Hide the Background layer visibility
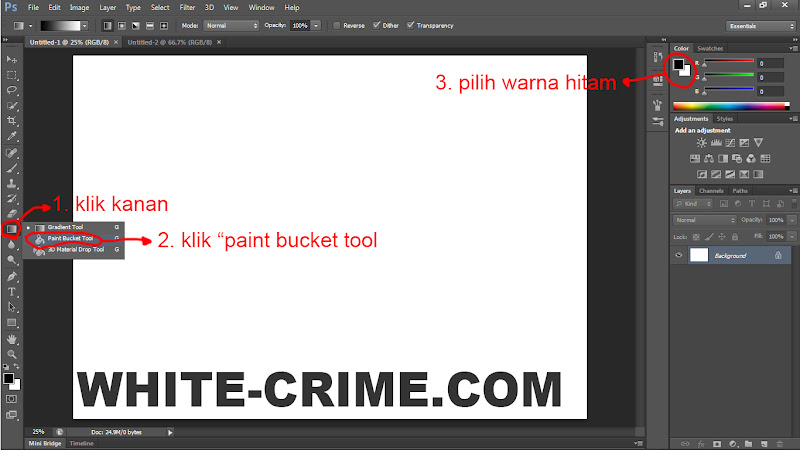This screenshot has width=800, height=450. click(679, 255)
